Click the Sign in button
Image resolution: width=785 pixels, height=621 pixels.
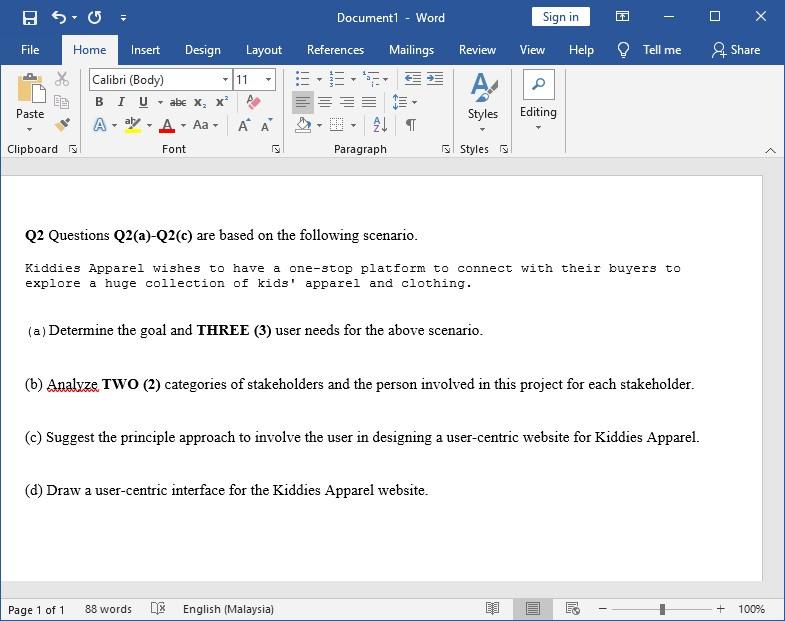pos(561,17)
